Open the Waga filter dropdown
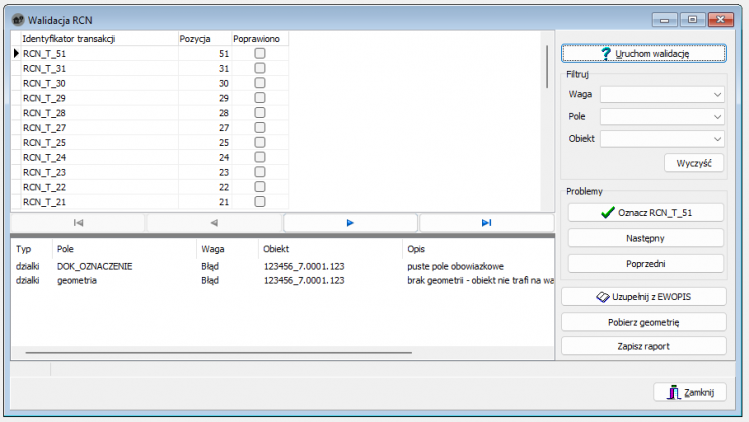This screenshot has width=749, height=422. click(x=662, y=95)
